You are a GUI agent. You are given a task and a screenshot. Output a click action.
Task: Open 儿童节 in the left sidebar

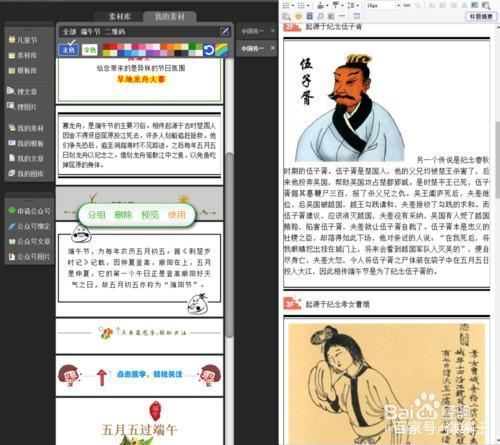pos(23,40)
